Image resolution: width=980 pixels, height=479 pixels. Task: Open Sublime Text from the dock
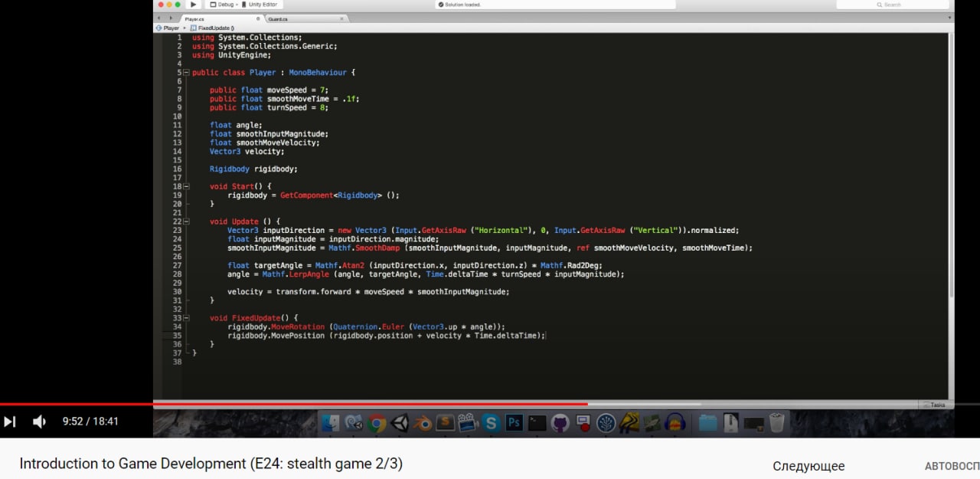[x=445, y=423]
